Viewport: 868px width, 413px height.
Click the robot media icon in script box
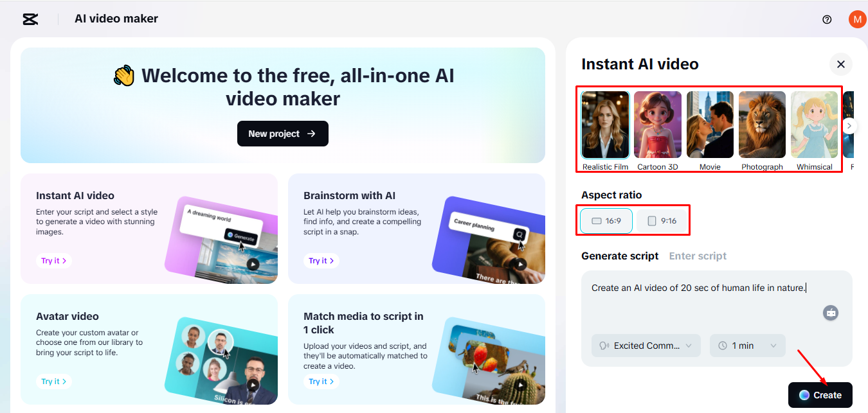[x=831, y=313]
